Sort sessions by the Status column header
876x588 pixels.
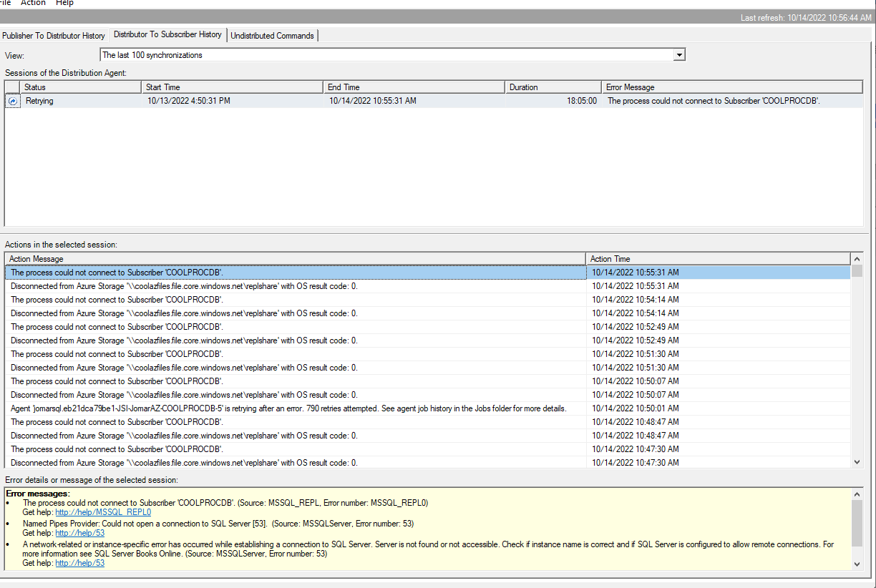80,87
